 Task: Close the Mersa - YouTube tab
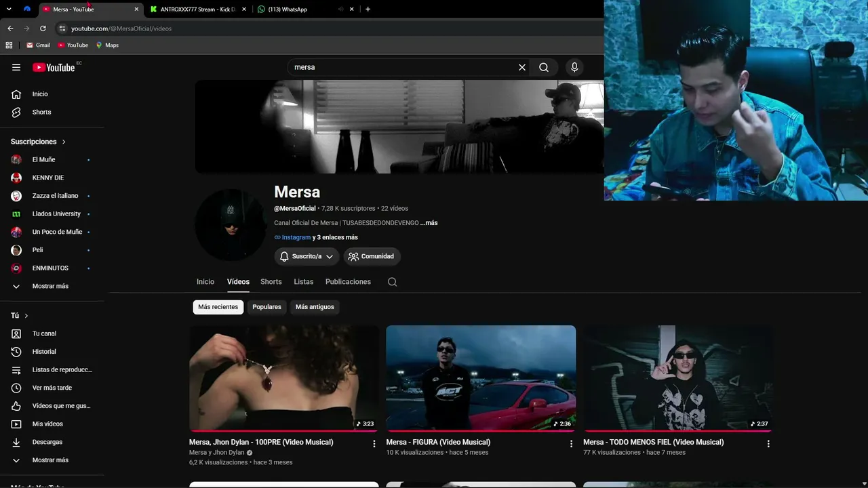pos(136,9)
